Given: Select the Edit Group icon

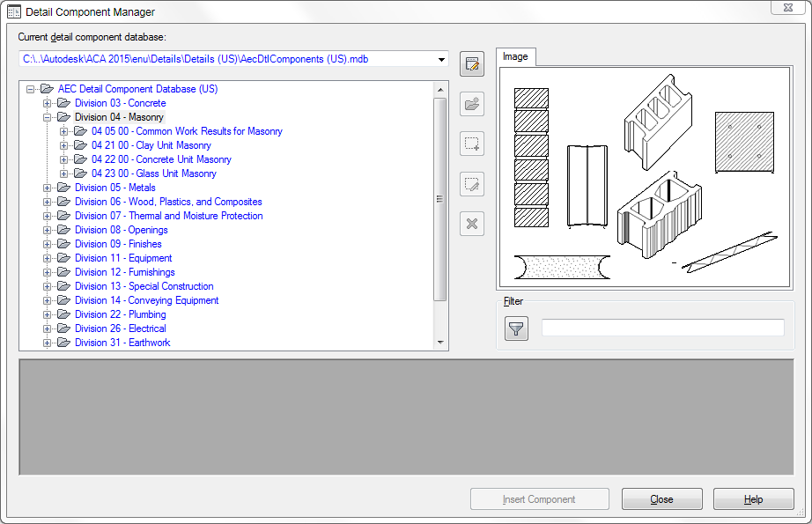Looking at the screenshot, I should click(471, 184).
